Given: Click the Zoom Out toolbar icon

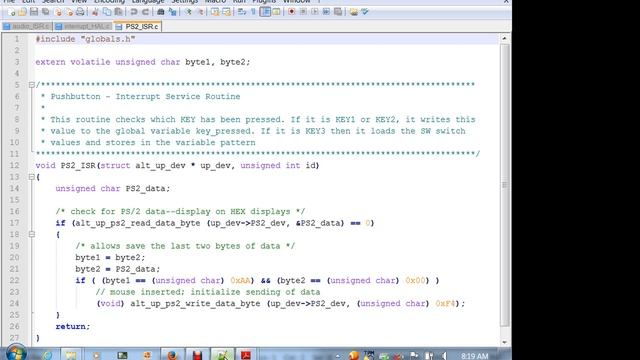Looking at the screenshot, I should click(200, 12).
